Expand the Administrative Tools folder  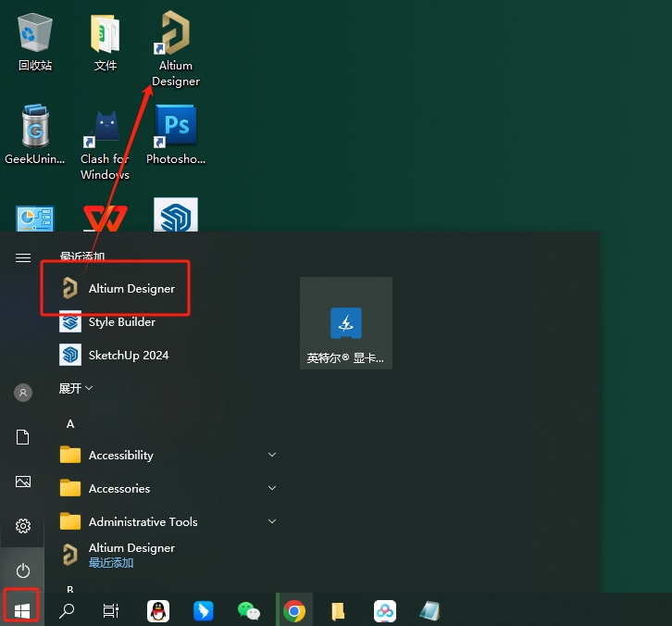pyautogui.click(x=168, y=521)
